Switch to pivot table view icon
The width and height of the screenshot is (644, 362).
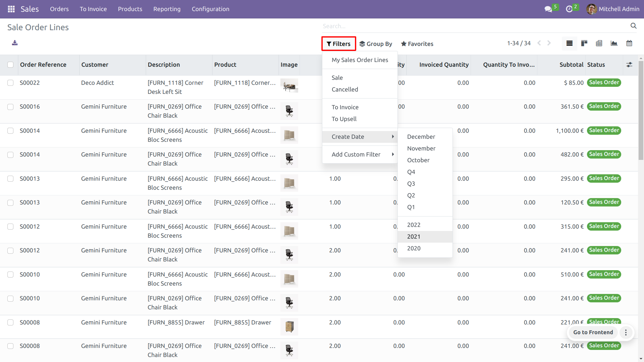[599, 43]
